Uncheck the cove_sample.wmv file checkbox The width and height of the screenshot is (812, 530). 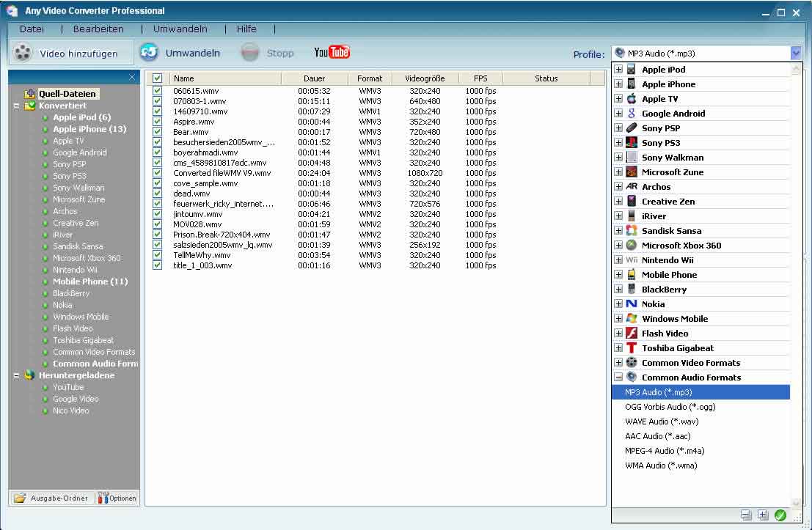pos(157,183)
